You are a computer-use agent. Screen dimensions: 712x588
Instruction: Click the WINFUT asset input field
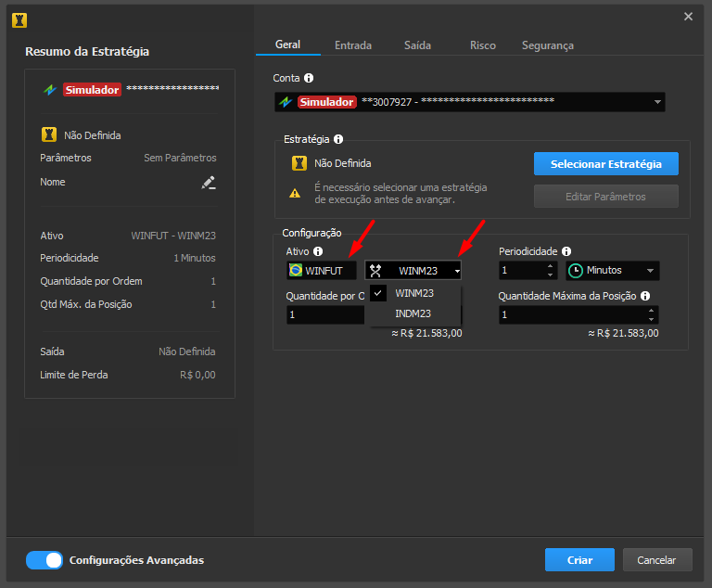coord(322,271)
